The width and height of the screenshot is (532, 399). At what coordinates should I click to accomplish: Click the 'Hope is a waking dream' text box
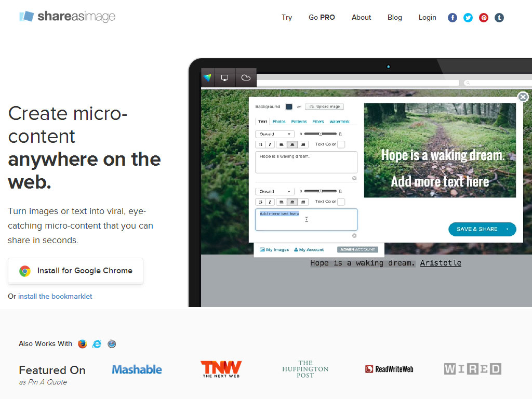[306, 162]
